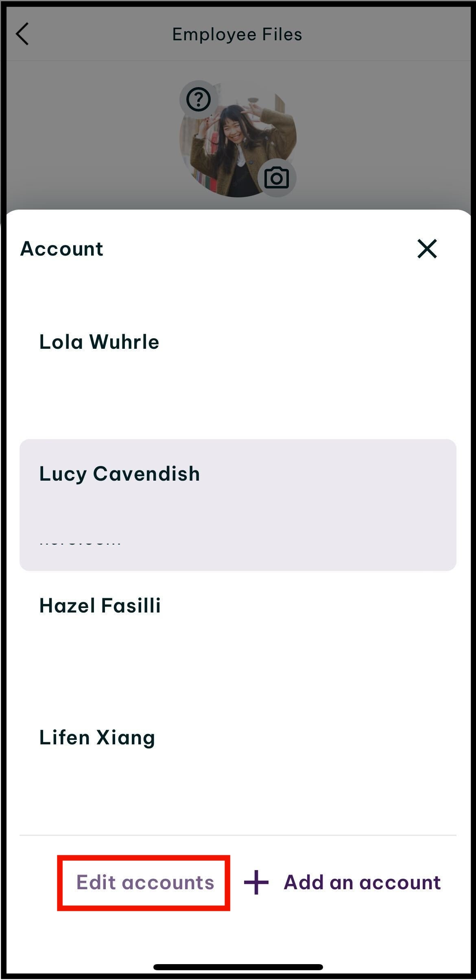
Task: Choose the Hazel Fasilli account
Action: (x=100, y=606)
